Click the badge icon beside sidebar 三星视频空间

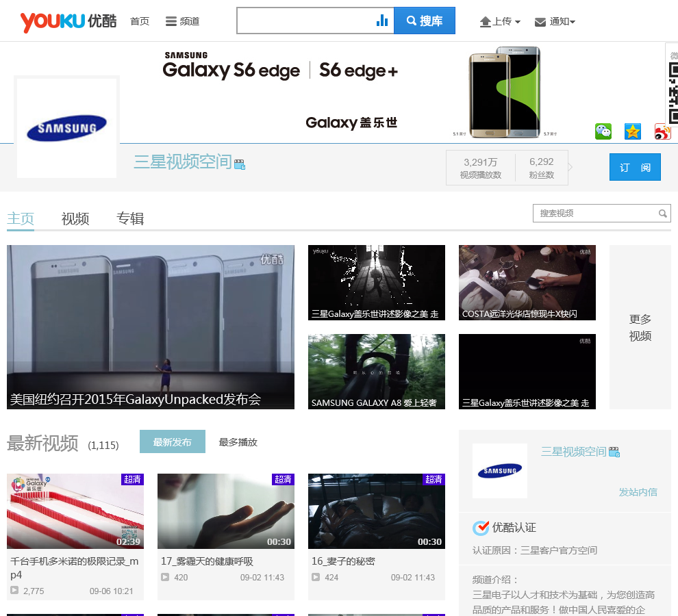tap(614, 452)
